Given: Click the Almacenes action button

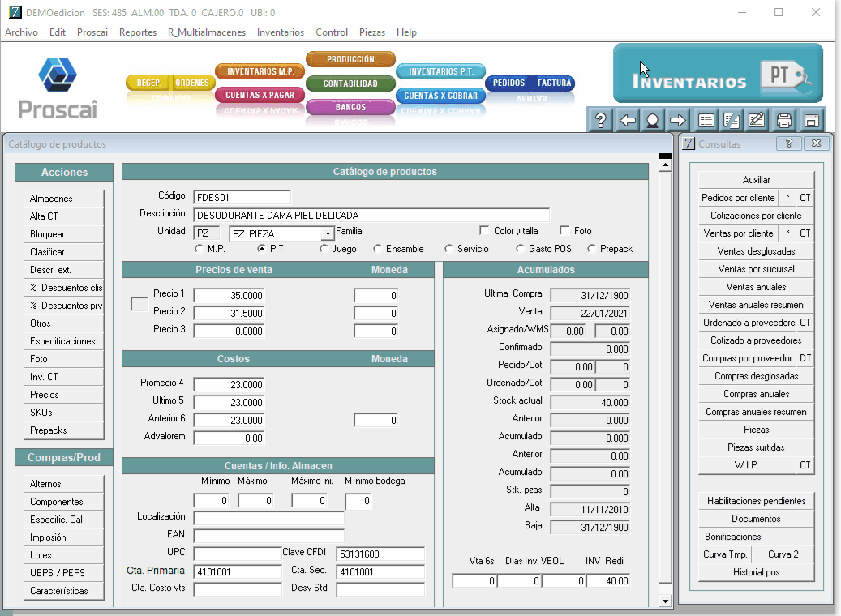Looking at the screenshot, I should 64,199.
